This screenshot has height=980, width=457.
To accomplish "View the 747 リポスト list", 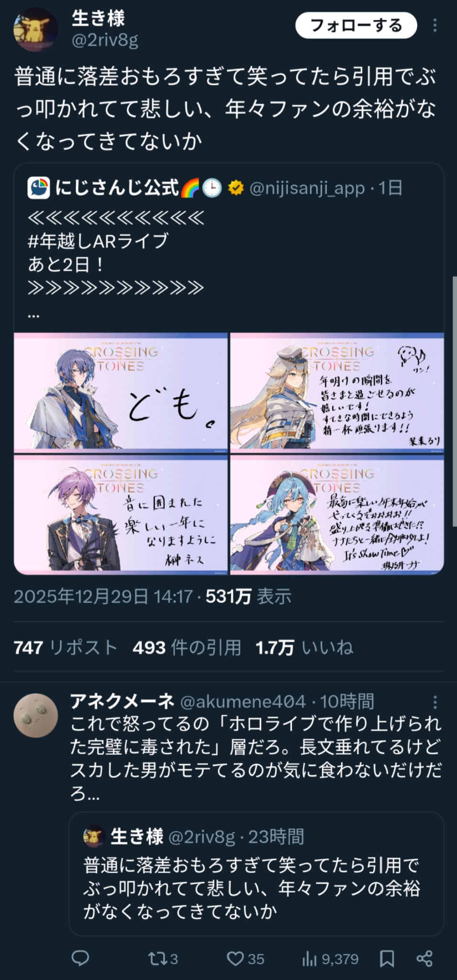I will 66,647.
